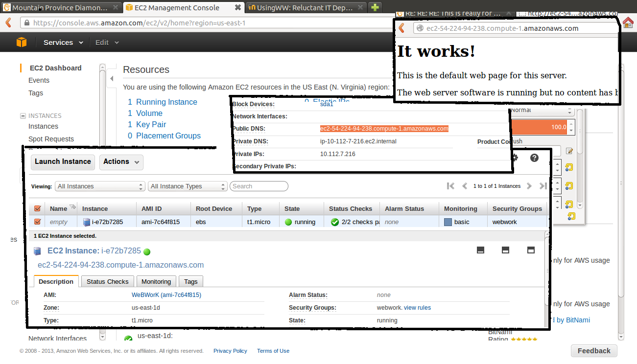Select the Description tab

coord(56,281)
